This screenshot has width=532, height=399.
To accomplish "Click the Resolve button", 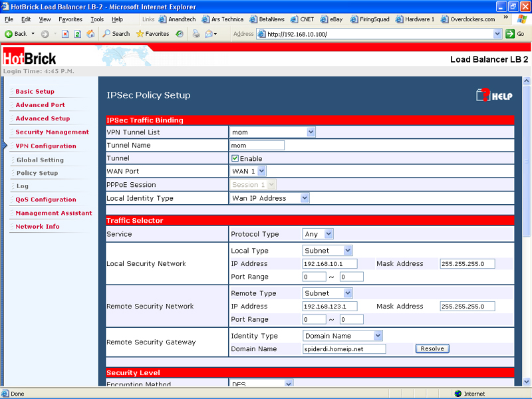I will [x=432, y=348].
